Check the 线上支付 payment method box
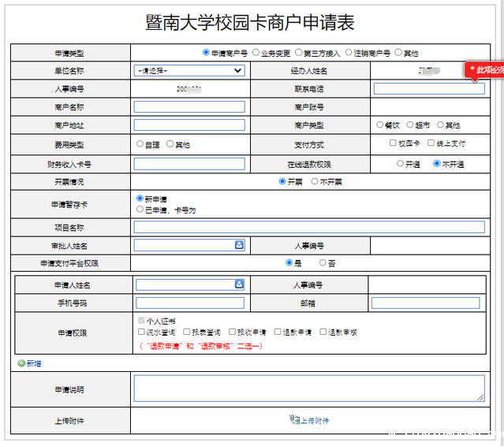 [x=431, y=143]
